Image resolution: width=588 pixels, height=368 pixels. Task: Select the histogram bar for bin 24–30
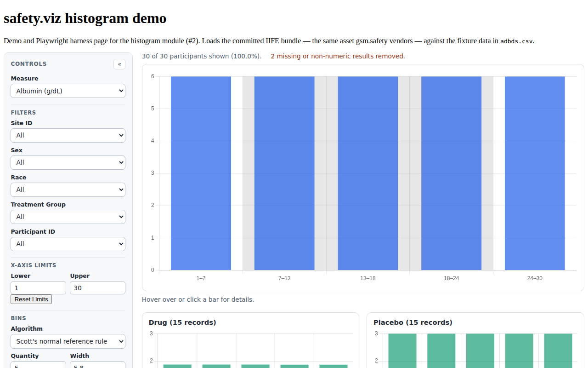535,173
